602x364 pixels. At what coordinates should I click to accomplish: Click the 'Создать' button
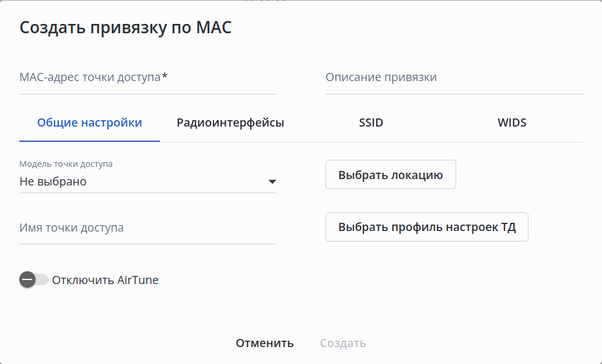coord(343,343)
